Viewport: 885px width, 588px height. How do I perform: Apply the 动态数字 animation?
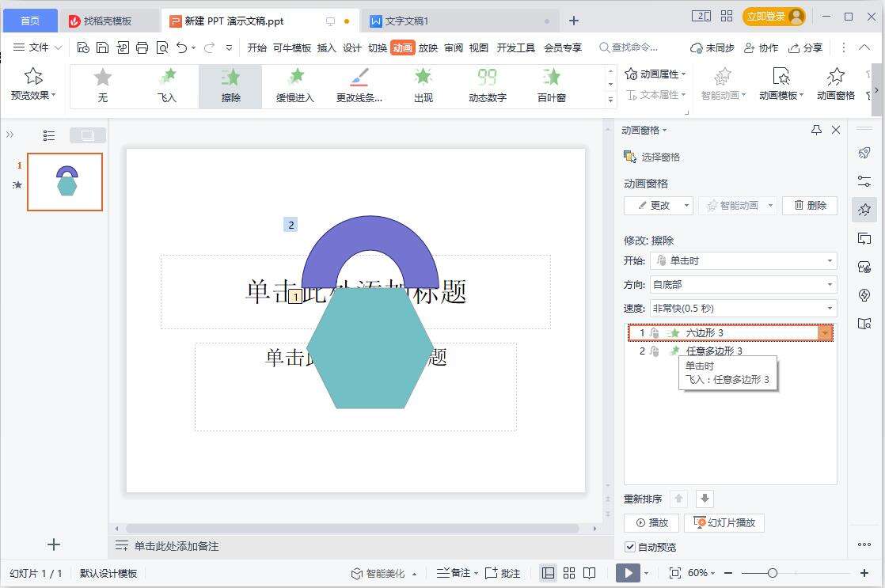point(487,85)
